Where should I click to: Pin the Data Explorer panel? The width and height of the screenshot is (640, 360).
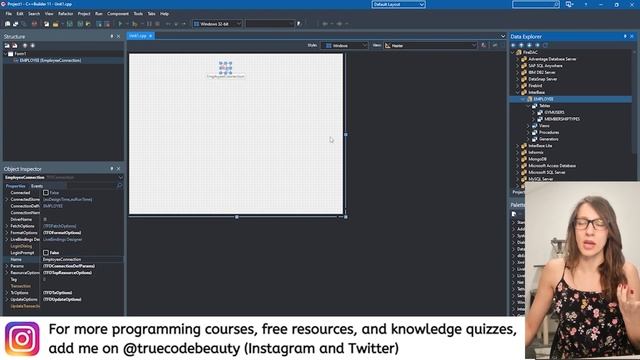pyautogui.click(x=625, y=36)
